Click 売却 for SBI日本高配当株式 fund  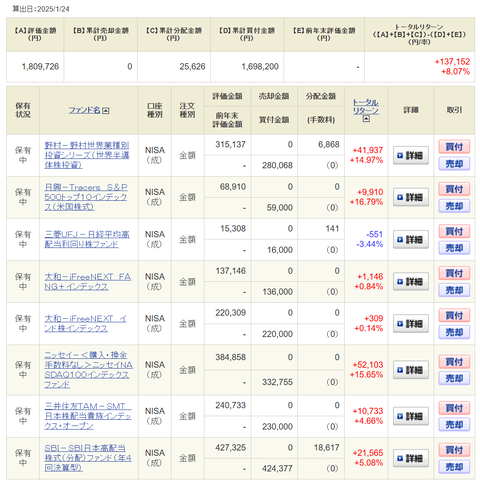454,467
